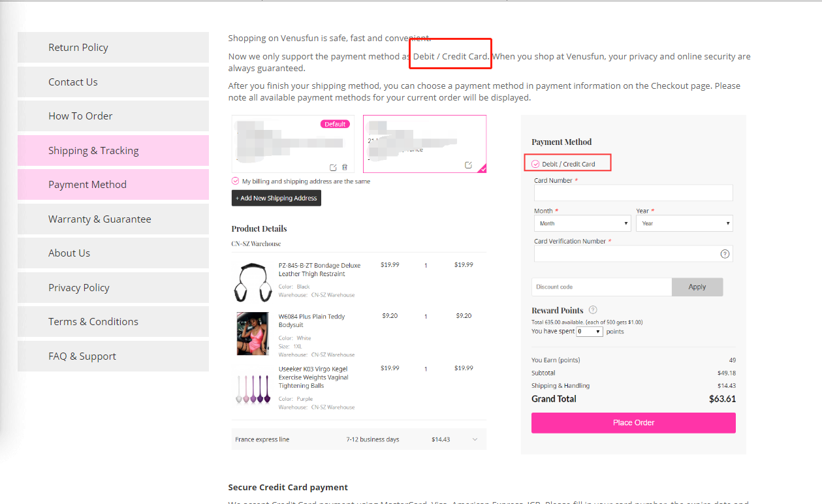Image resolution: width=822 pixels, height=504 pixels.
Task: Select Shipping & Tracking in the sidebar
Action: click(113, 151)
